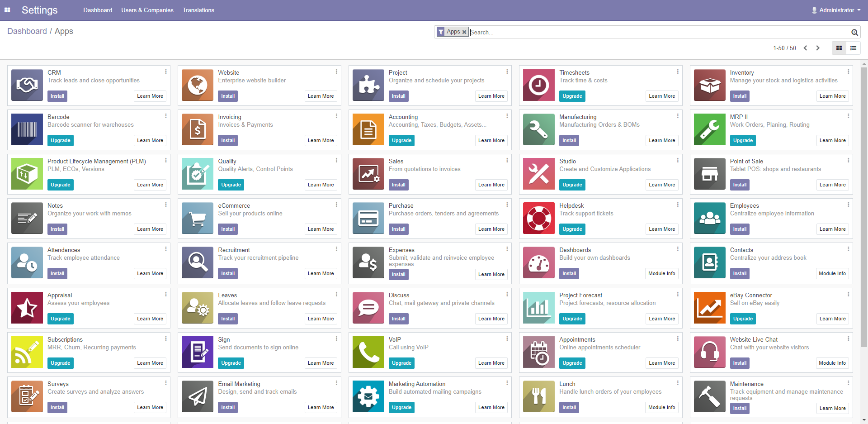Focus the apps search field
Image resolution: width=868 pixels, height=424 pixels.
point(659,32)
